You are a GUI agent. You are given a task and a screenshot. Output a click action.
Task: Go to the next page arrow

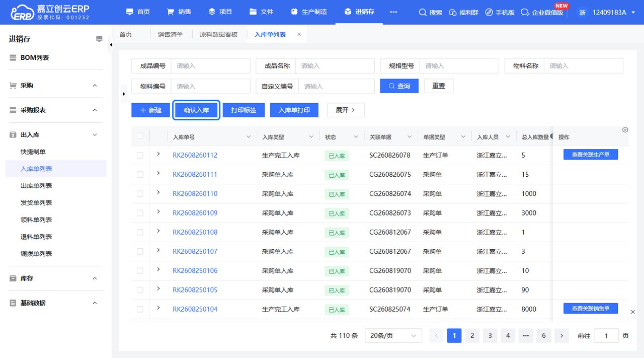point(561,336)
